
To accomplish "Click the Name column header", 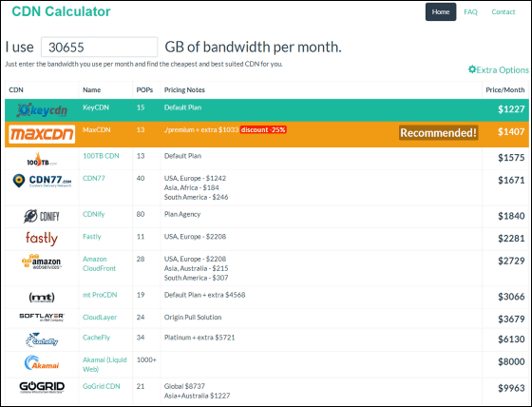I will (x=91, y=90).
